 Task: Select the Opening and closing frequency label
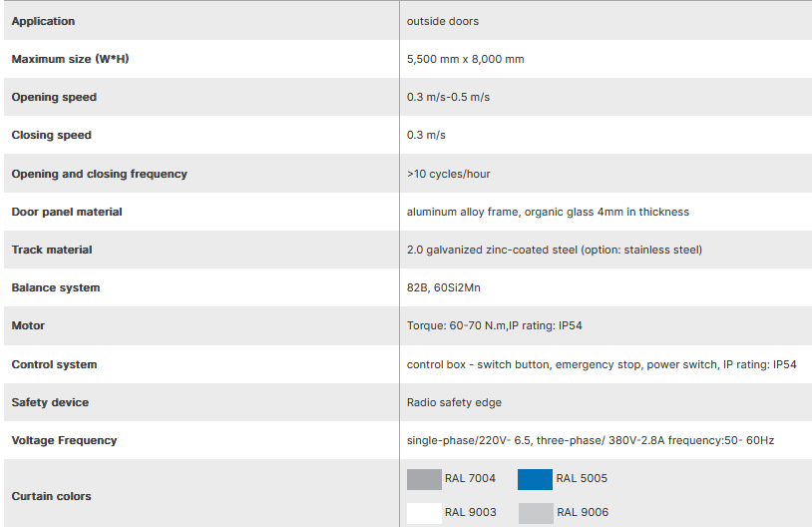[99, 174]
